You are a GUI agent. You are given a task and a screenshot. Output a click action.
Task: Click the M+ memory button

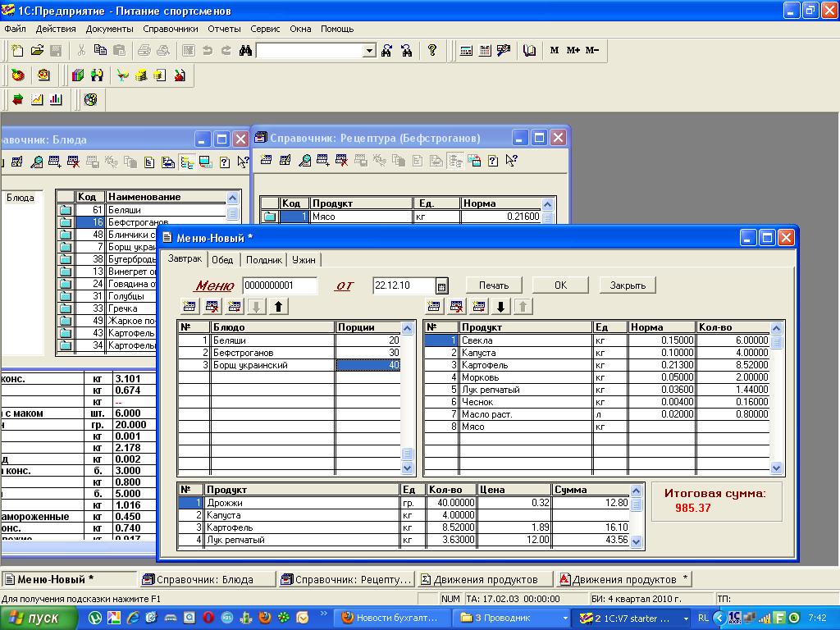573,50
